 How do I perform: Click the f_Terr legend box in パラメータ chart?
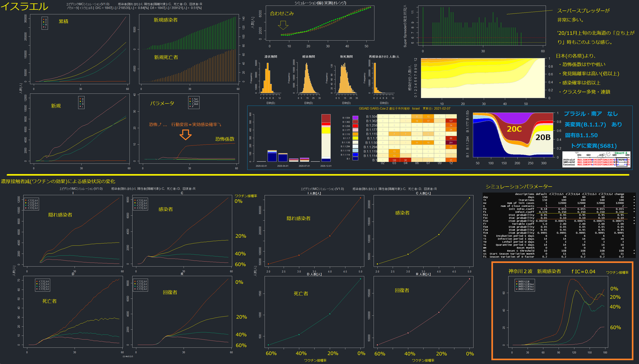point(194,103)
